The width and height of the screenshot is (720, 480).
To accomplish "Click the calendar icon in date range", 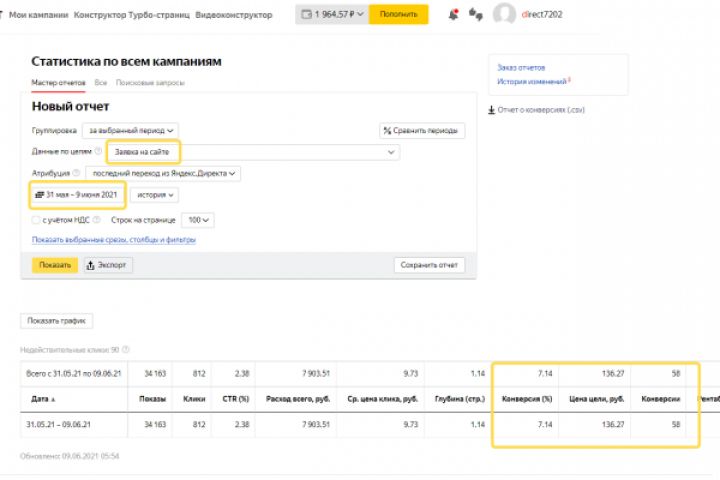I will (39, 194).
